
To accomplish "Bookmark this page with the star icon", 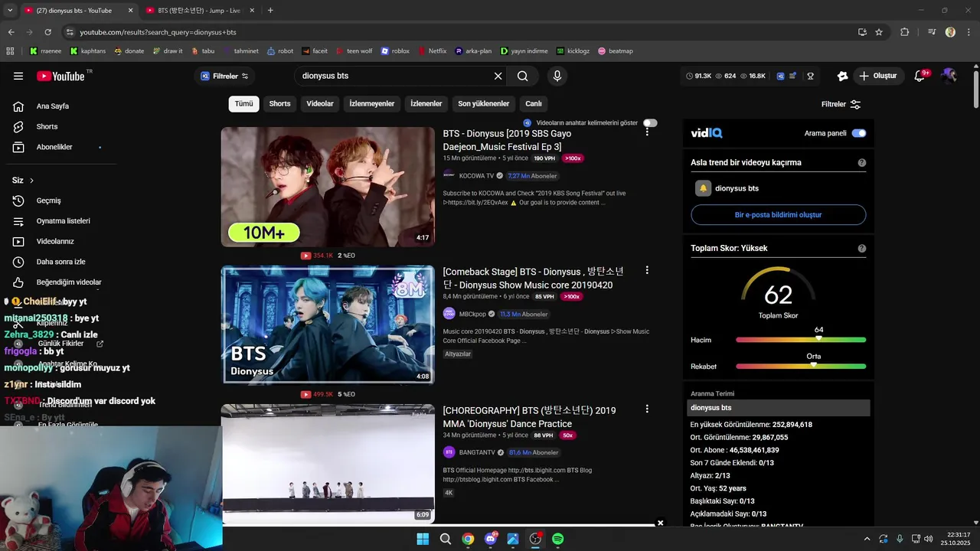I will tap(879, 32).
